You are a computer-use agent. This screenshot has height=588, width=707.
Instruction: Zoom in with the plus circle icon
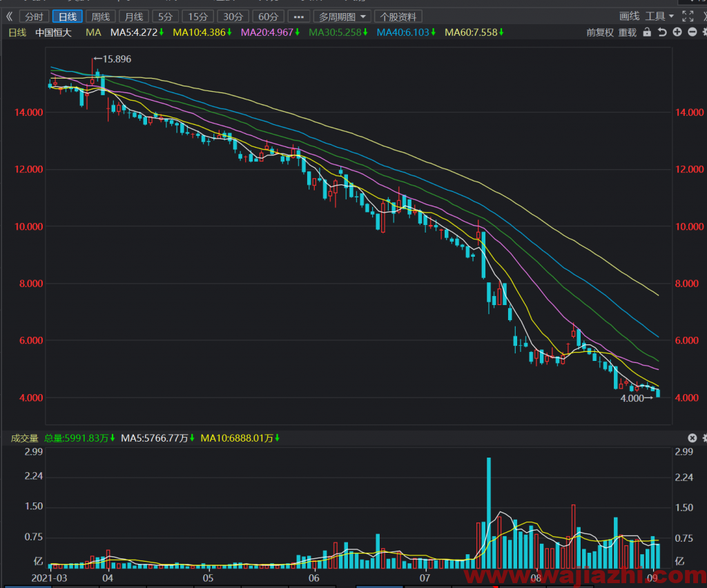(x=677, y=32)
